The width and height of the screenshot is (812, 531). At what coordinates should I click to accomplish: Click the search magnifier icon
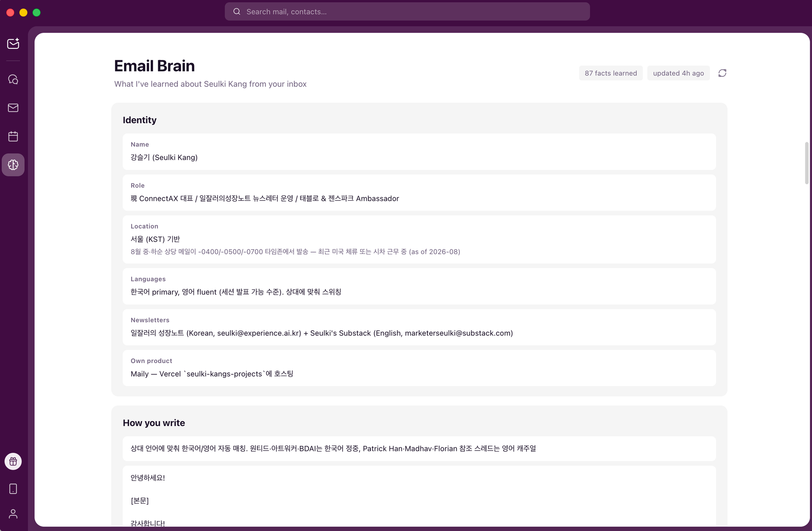(237, 11)
